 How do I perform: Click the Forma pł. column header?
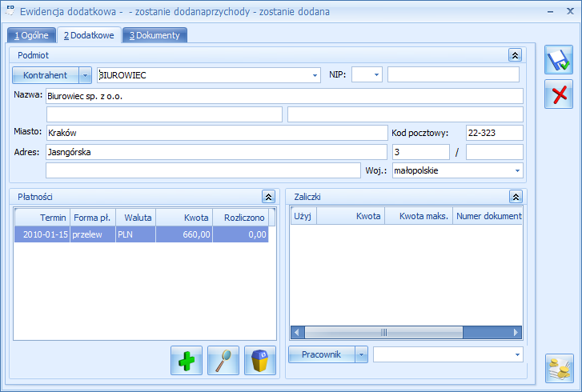[x=93, y=218]
